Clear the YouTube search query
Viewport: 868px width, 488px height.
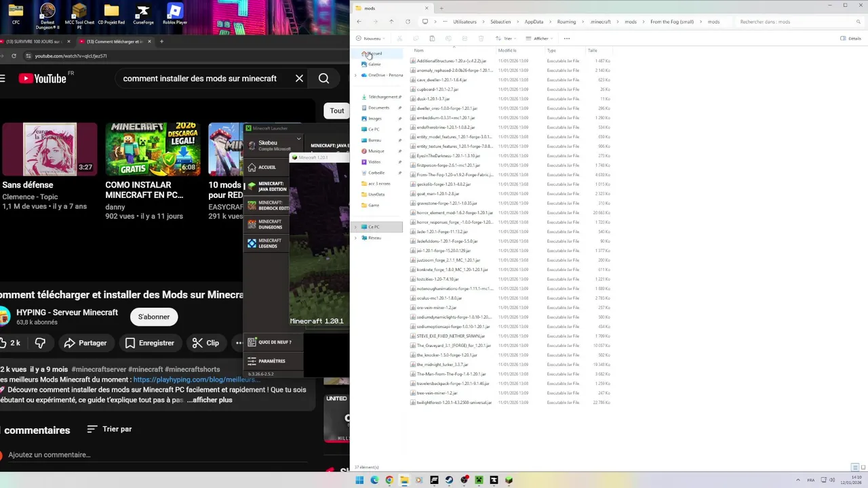click(x=299, y=79)
